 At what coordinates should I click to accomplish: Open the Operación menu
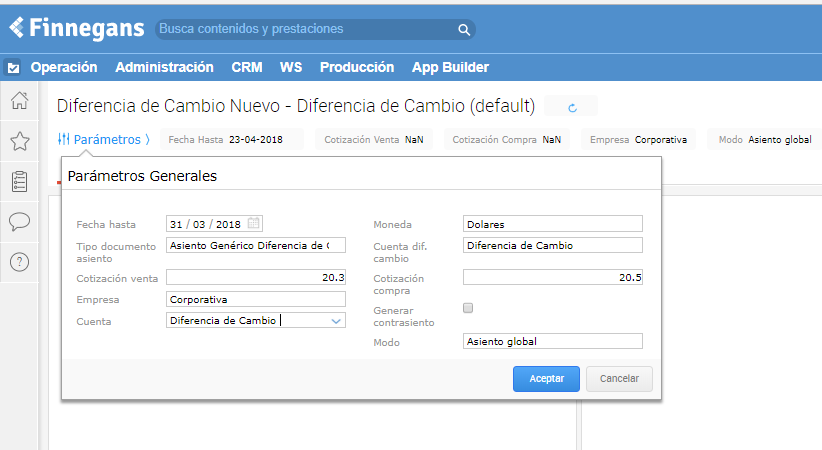(64, 67)
